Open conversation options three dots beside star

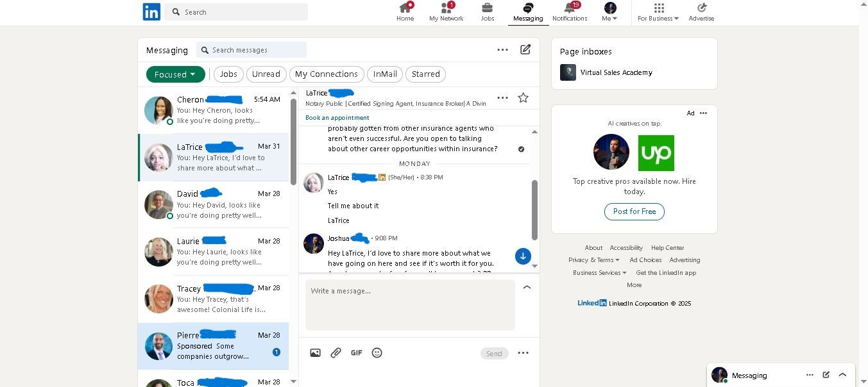(x=502, y=98)
